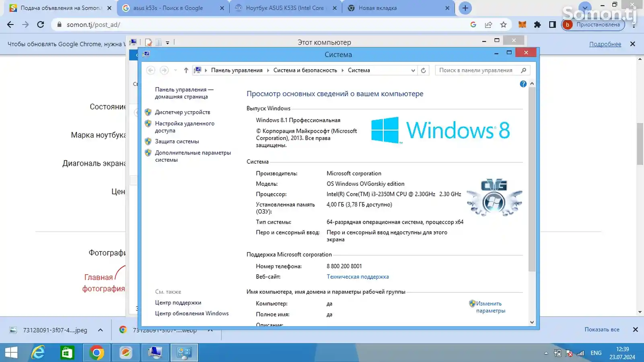Launch Internet Explorer from taskbar
Viewport: 644px width, 362px height.
point(38,353)
